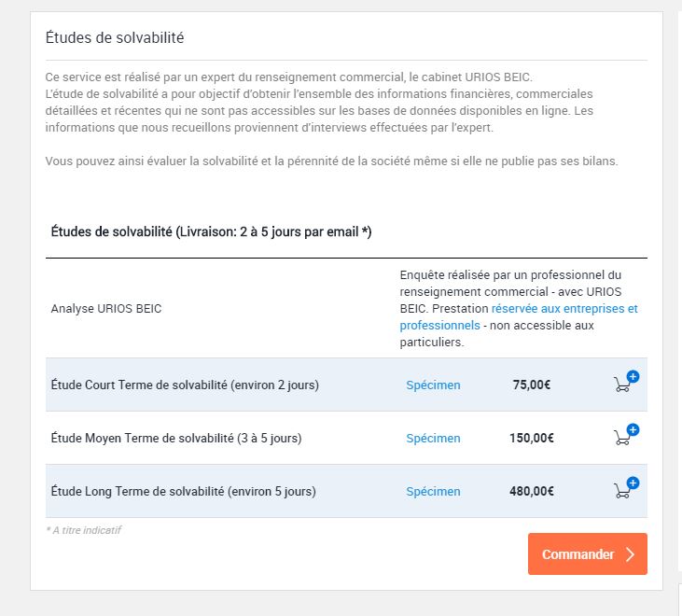Click the chevron arrow inside Commander button
Screen dimensions: 682x616
631,554
